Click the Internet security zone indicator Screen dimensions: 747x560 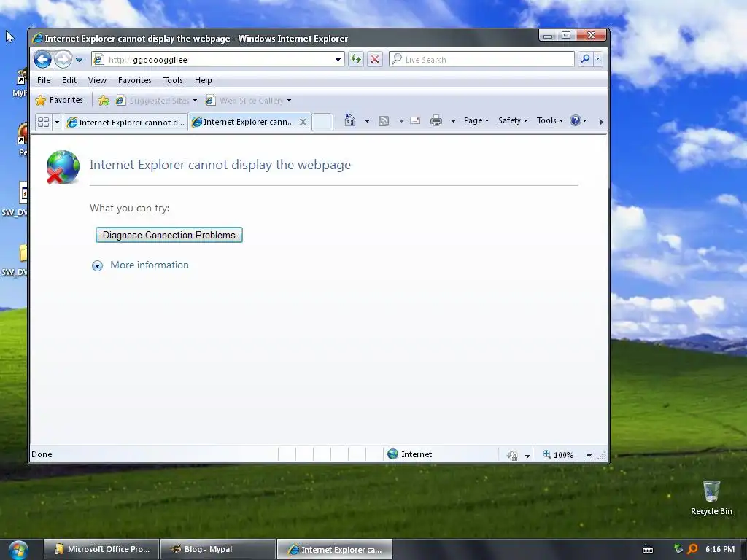tap(410, 454)
